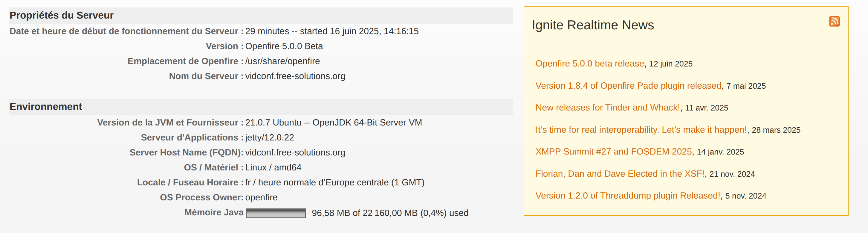Open 'Openfire 5.0.0 beta release' news link
The height and width of the screenshot is (233, 868).
tap(590, 63)
